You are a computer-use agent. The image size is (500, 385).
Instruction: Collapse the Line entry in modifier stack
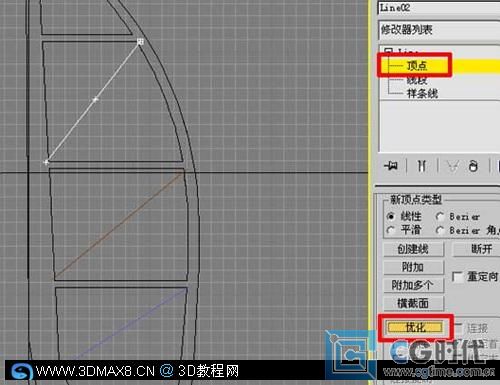[x=388, y=51]
